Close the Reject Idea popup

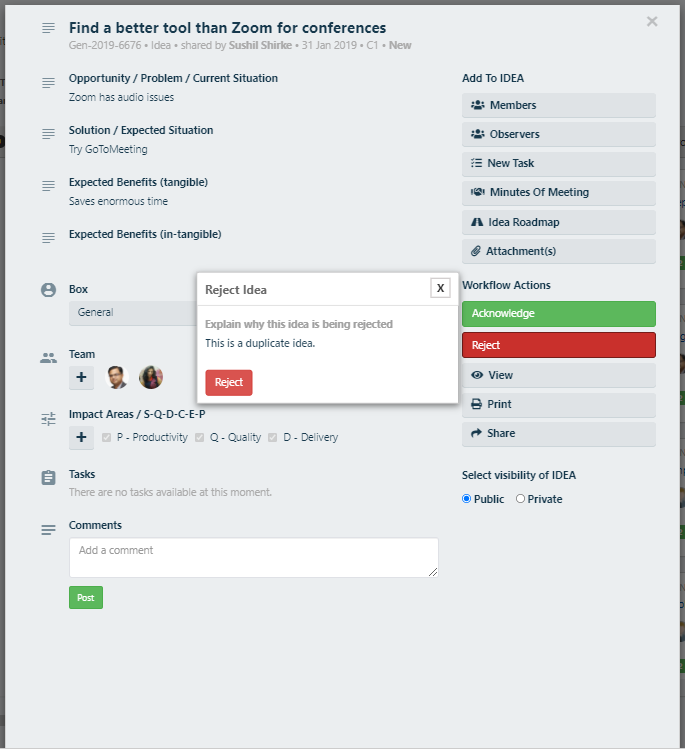click(x=440, y=288)
